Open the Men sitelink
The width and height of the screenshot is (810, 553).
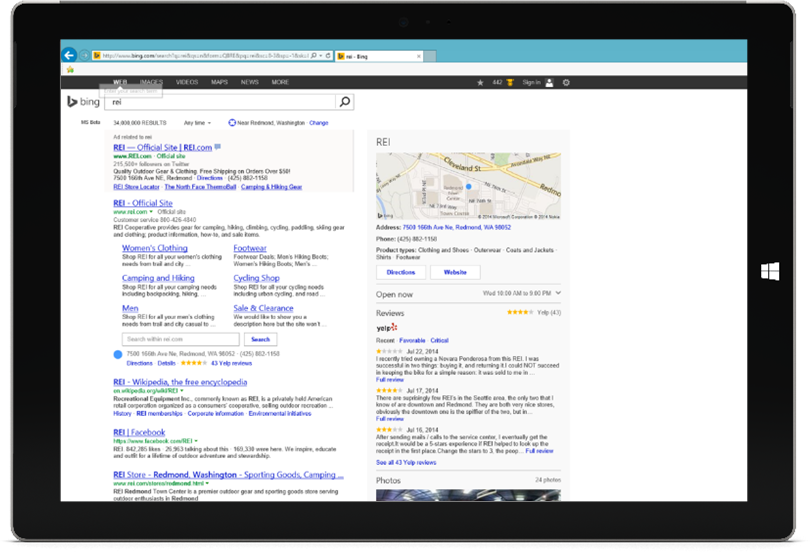coord(130,308)
